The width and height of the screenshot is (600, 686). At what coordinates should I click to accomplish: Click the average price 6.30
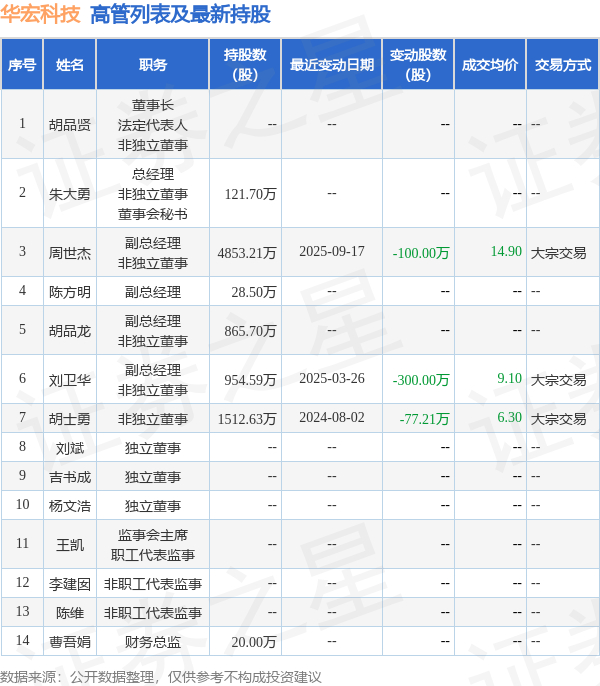point(509,417)
